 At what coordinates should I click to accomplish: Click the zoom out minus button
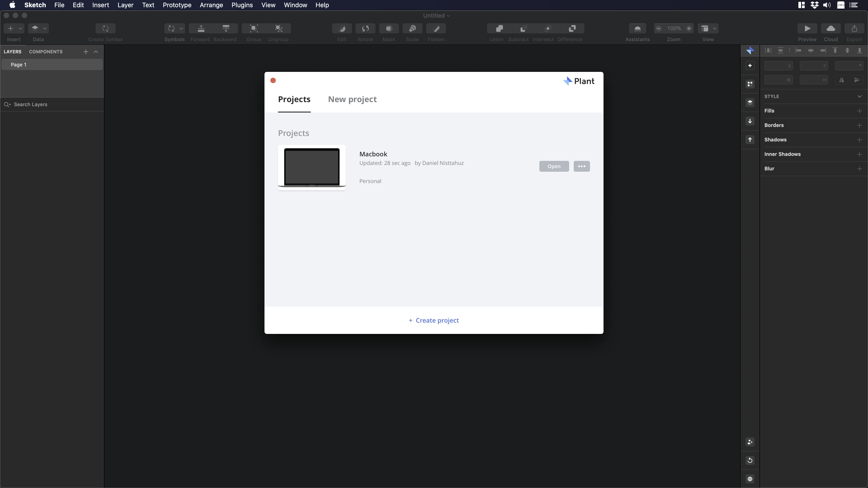point(658,29)
